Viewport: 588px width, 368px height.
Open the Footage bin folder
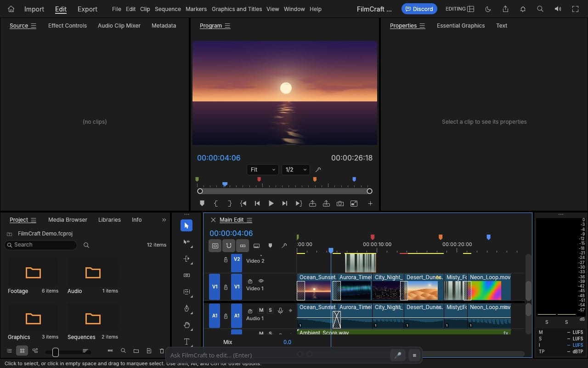pos(33,273)
